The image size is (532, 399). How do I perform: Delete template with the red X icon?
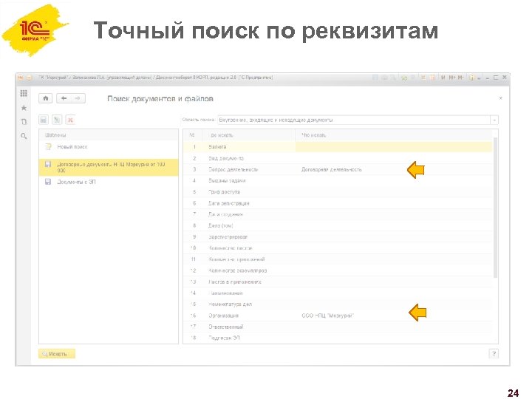(x=70, y=120)
